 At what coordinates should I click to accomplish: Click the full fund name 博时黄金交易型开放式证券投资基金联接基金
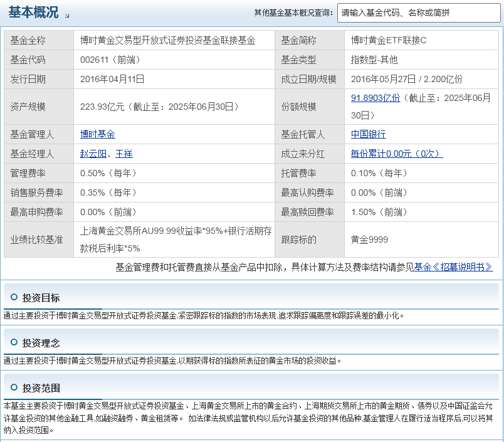(168, 41)
